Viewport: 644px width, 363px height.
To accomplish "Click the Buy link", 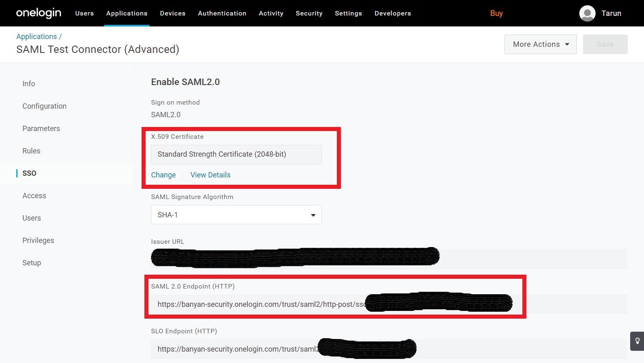I will click(x=496, y=13).
